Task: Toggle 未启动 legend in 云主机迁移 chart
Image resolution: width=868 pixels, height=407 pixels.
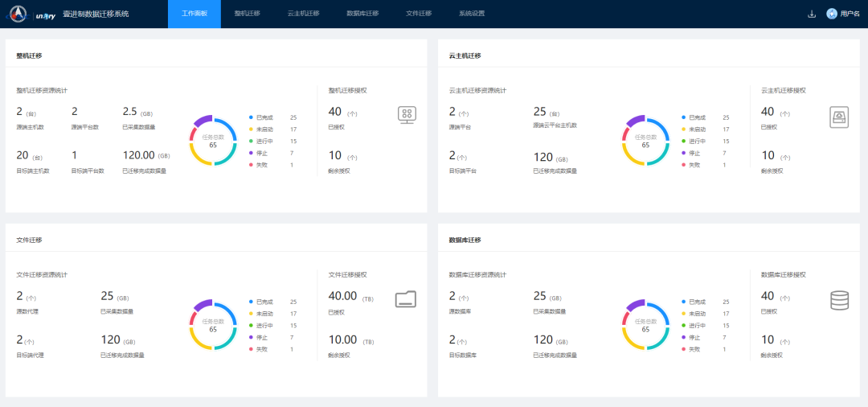Action: 697,129
